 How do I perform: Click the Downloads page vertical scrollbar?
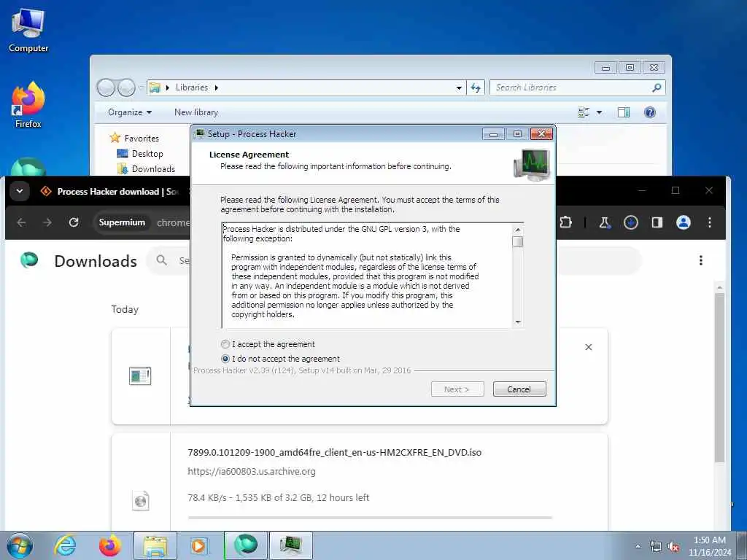pos(719,376)
